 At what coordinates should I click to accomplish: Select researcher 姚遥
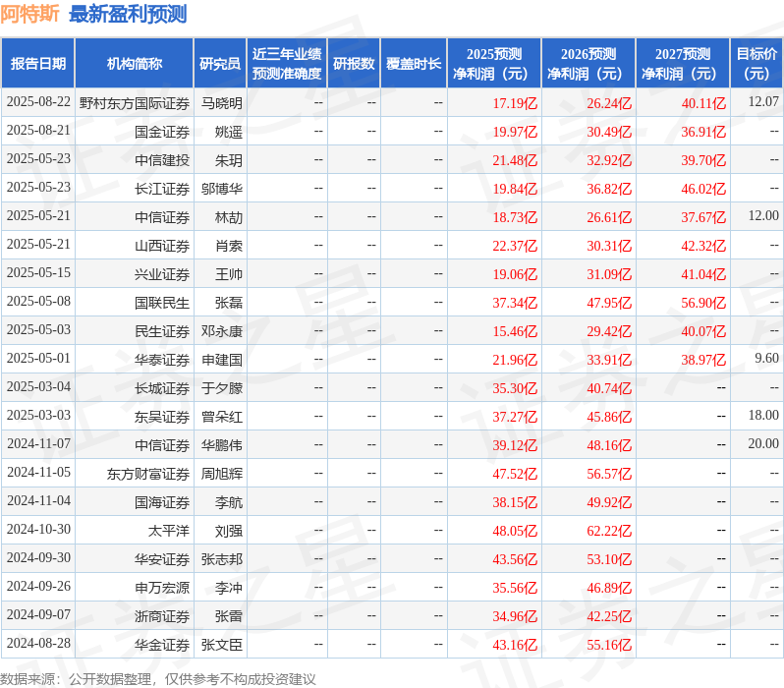point(229,132)
